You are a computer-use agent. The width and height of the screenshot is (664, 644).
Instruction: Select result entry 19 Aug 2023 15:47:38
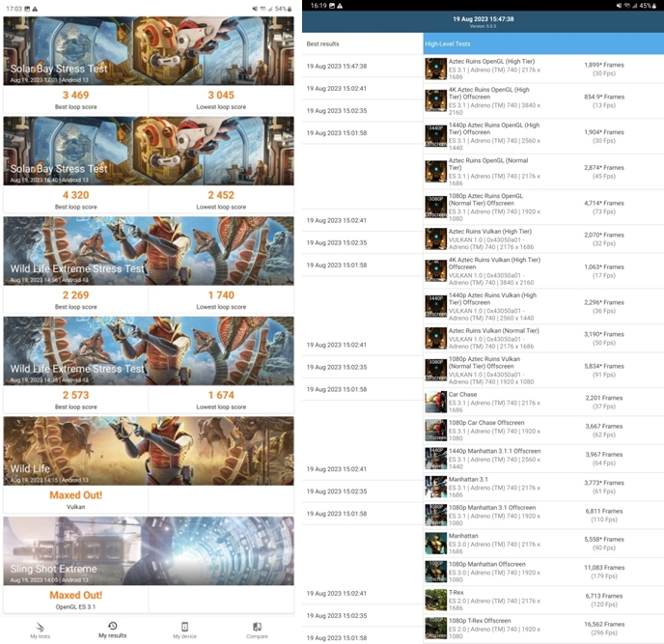click(363, 66)
